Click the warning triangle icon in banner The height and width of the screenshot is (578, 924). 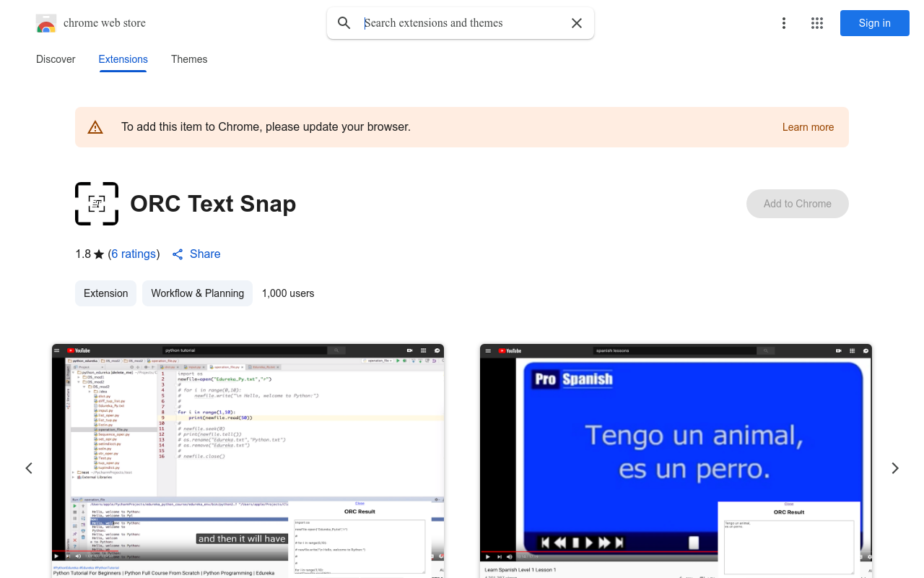[x=95, y=127]
